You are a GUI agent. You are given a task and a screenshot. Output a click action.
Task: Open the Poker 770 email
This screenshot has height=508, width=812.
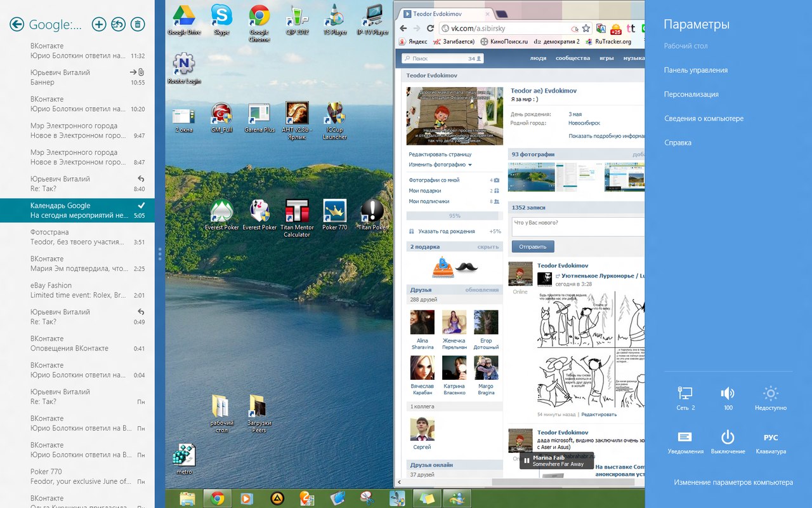tap(77, 476)
